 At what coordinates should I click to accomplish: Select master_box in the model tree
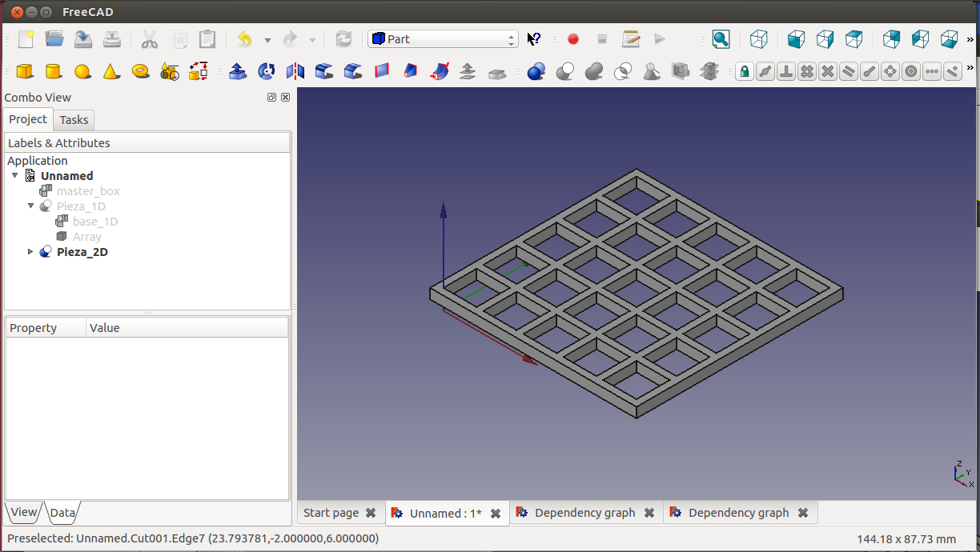click(x=88, y=191)
